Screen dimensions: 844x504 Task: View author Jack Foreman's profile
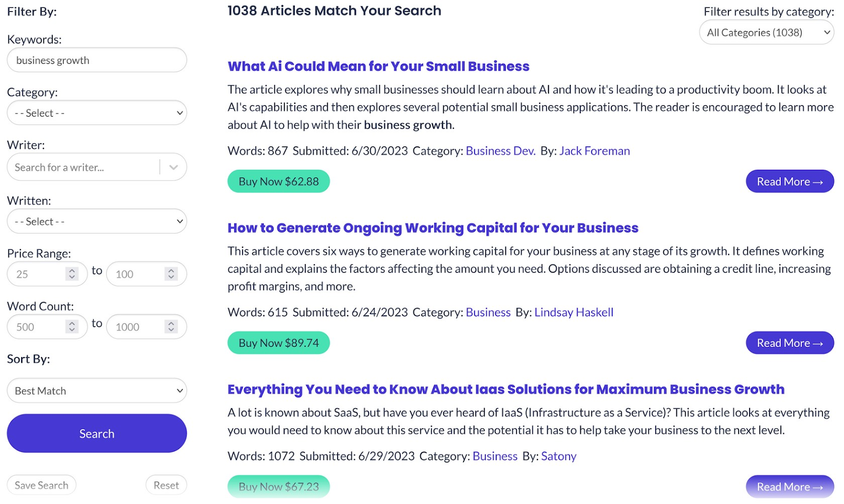point(594,151)
